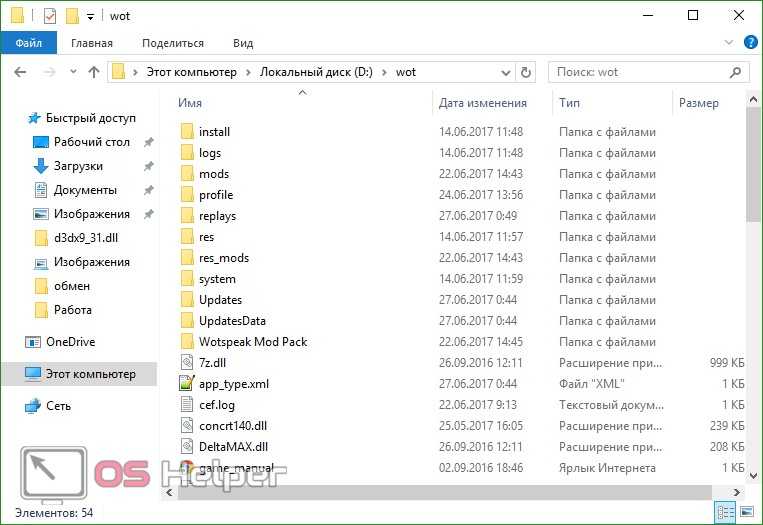The width and height of the screenshot is (763, 525).
Task: Click the search magnifier icon
Action: (735, 72)
